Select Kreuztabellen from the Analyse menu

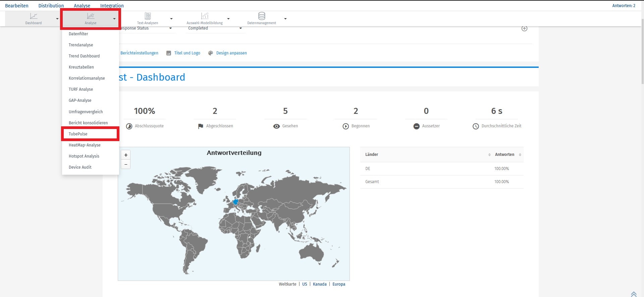tap(81, 67)
